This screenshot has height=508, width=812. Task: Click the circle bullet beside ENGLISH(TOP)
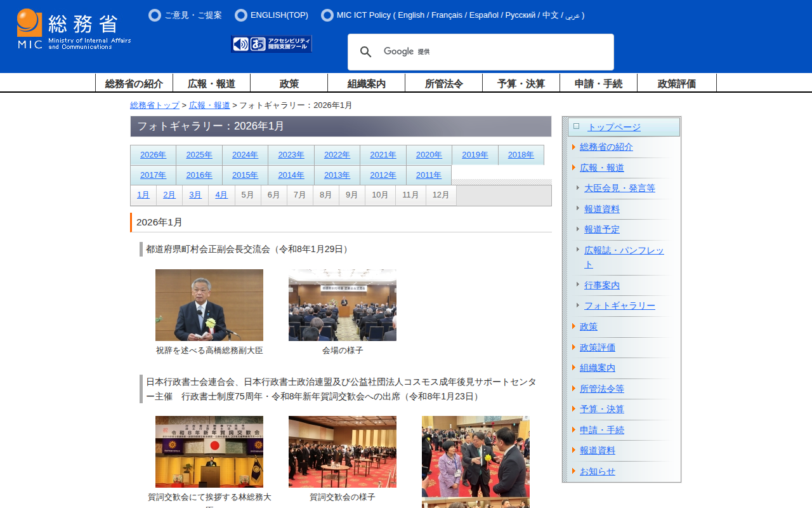241,15
